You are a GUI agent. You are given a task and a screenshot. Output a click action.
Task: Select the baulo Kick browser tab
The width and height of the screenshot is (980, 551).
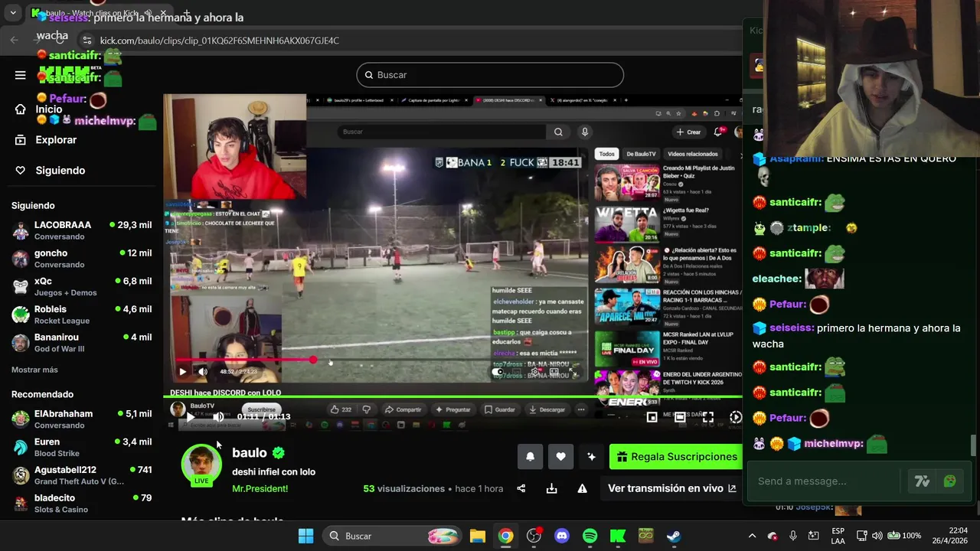pos(100,13)
